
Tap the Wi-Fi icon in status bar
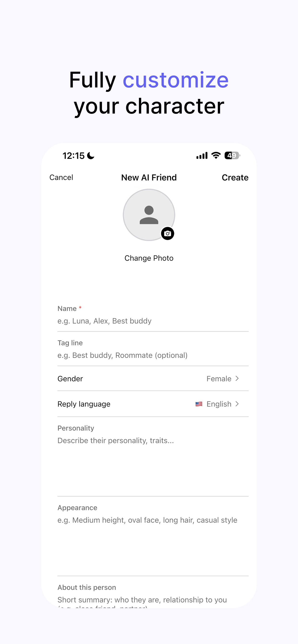tap(215, 155)
